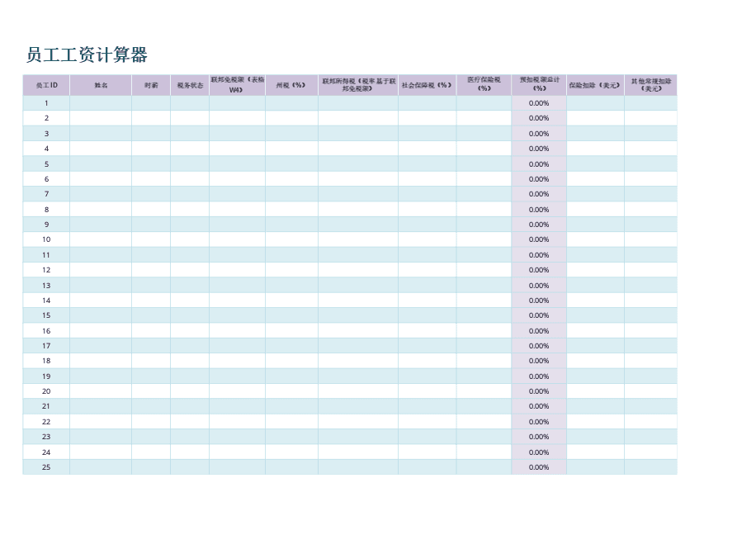Click the 姓名 cell for employee 2

(101, 118)
